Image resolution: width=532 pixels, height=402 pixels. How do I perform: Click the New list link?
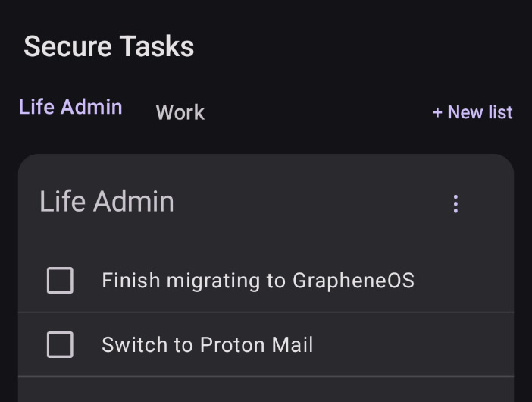click(472, 112)
